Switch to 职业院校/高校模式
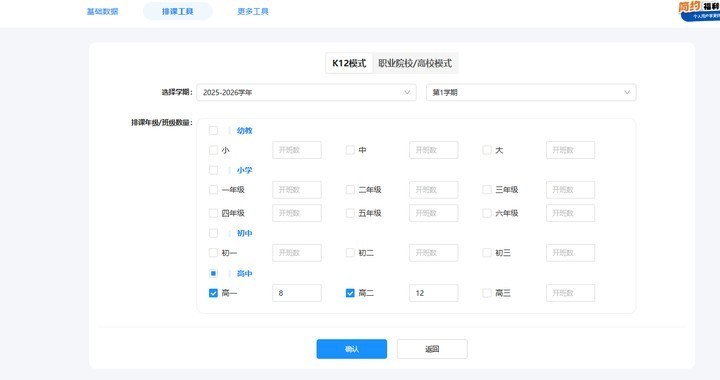 415,63
